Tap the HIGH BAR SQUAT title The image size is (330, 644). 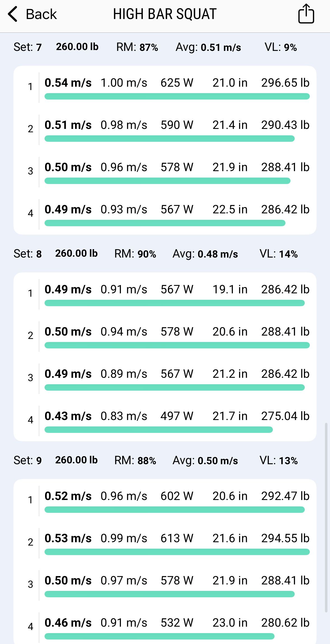(x=165, y=14)
